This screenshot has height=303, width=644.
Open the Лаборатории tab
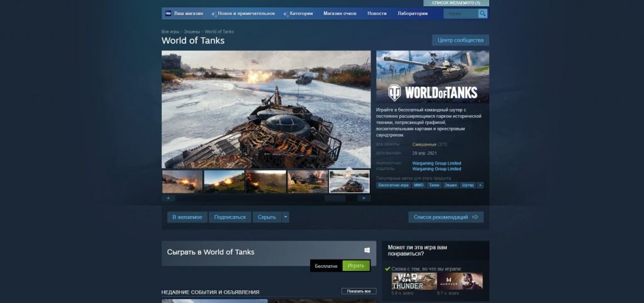[413, 14]
